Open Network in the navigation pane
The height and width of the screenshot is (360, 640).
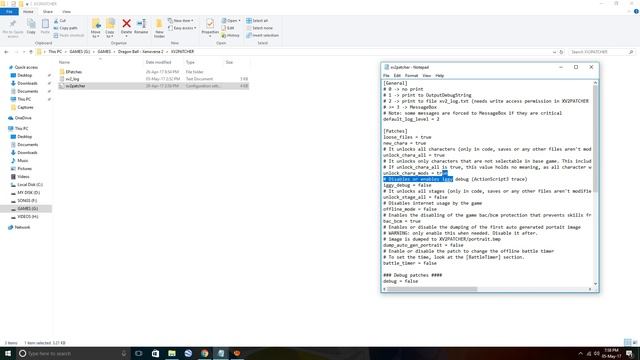pos(22,227)
